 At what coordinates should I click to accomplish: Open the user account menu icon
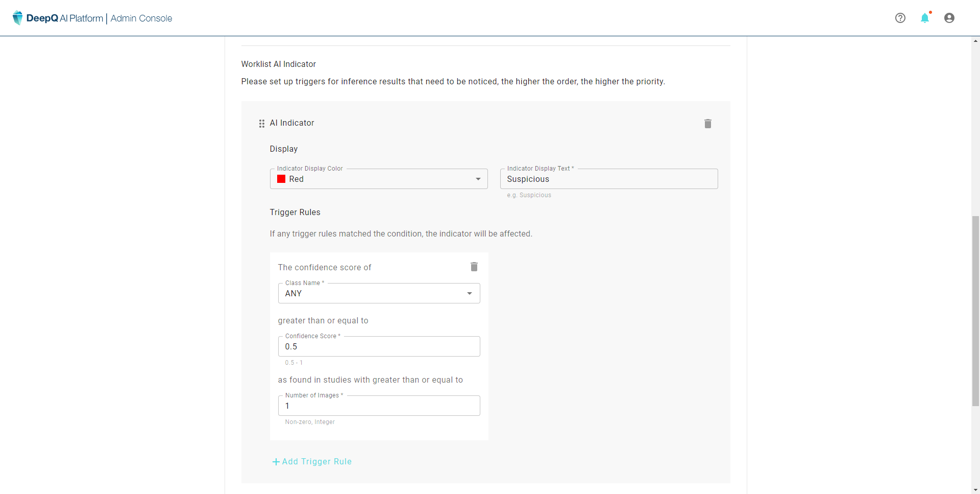pos(949,18)
